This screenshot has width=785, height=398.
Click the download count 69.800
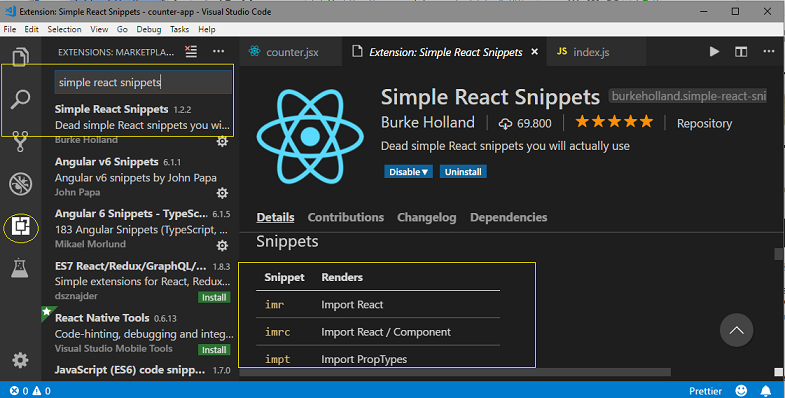tap(525, 123)
